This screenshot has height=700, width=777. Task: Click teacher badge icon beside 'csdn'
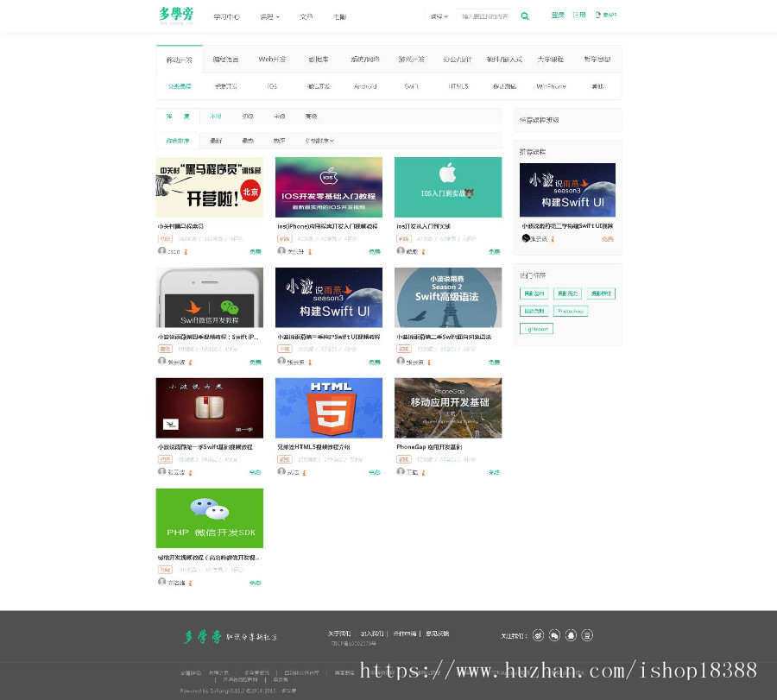pos(186,252)
